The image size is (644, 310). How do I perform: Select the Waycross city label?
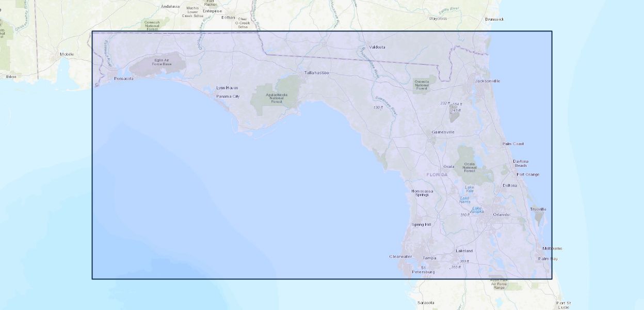point(438,19)
